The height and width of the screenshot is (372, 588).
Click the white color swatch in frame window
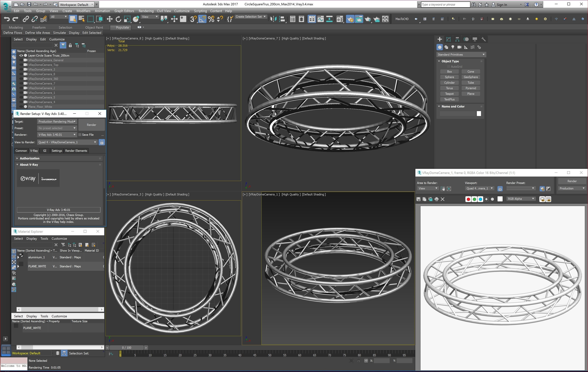tap(500, 199)
